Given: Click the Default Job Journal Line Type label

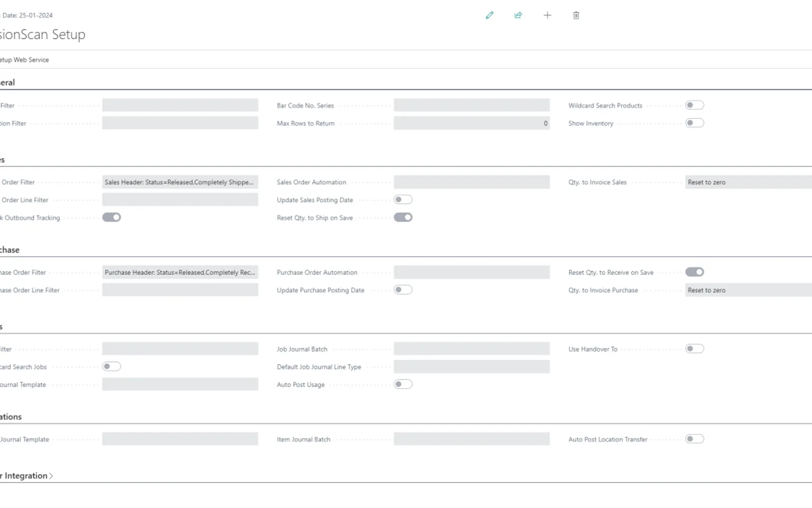Looking at the screenshot, I should (x=319, y=367).
